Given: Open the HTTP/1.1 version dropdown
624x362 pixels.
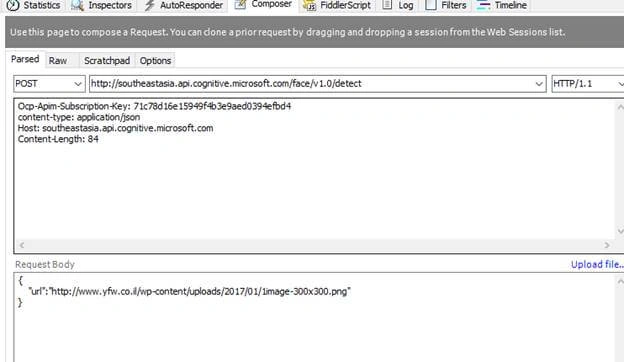Looking at the screenshot, I should [x=588, y=84].
